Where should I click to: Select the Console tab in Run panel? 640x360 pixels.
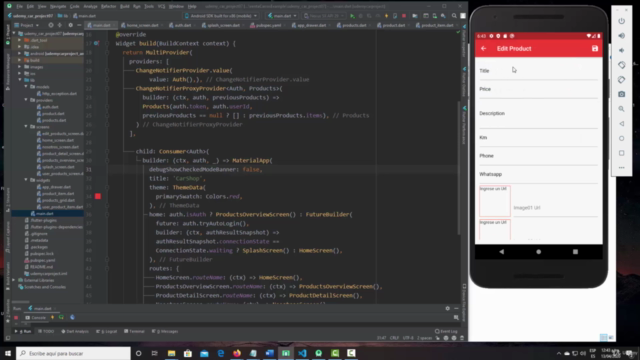36,318
